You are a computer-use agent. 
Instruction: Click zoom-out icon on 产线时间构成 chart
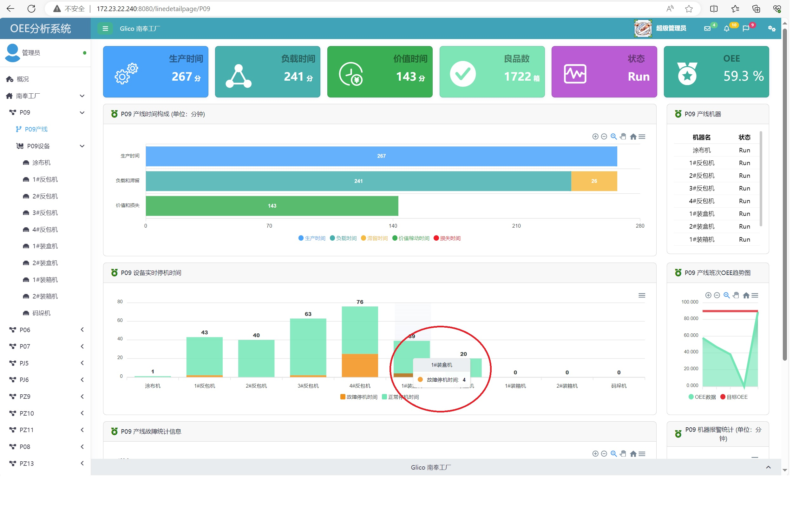[604, 137]
